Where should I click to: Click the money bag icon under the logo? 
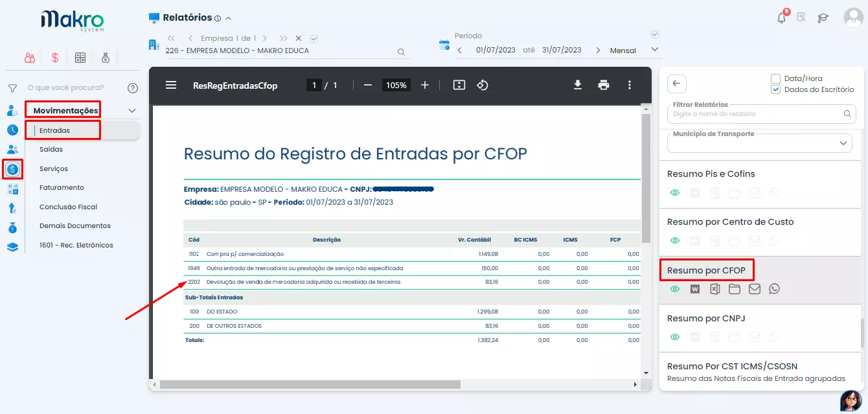[106, 58]
